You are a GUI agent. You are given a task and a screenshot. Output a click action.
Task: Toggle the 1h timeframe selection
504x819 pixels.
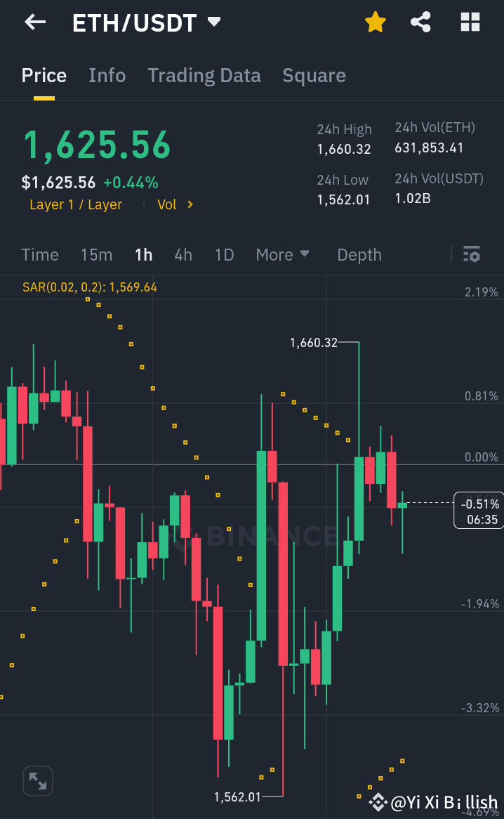tap(143, 255)
